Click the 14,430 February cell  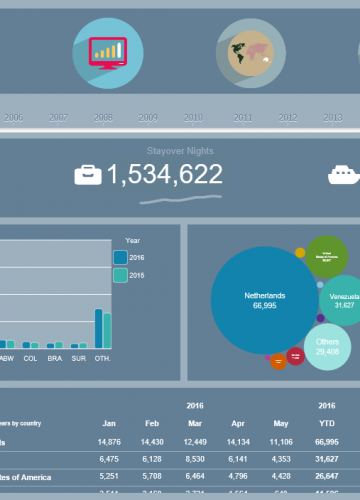[x=152, y=442]
